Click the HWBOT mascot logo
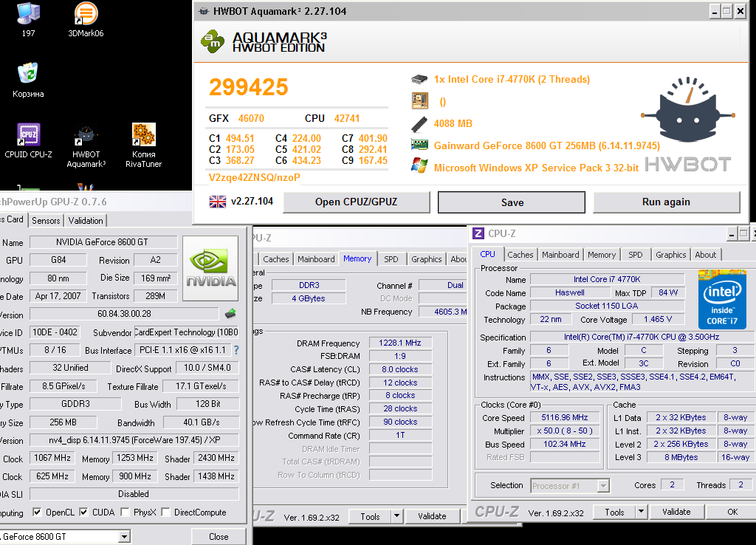This screenshot has height=545, width=756. pyautogui.click(x=688, y=110)
